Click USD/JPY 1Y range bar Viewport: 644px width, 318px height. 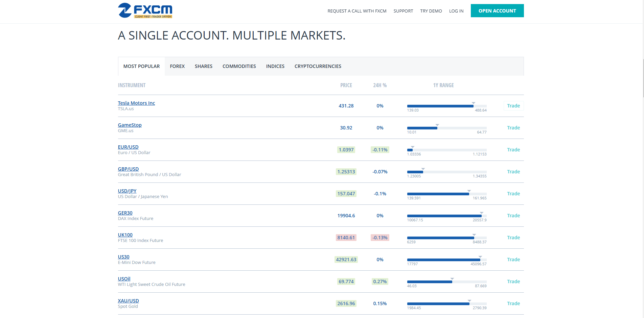click(x=447, y=194)
